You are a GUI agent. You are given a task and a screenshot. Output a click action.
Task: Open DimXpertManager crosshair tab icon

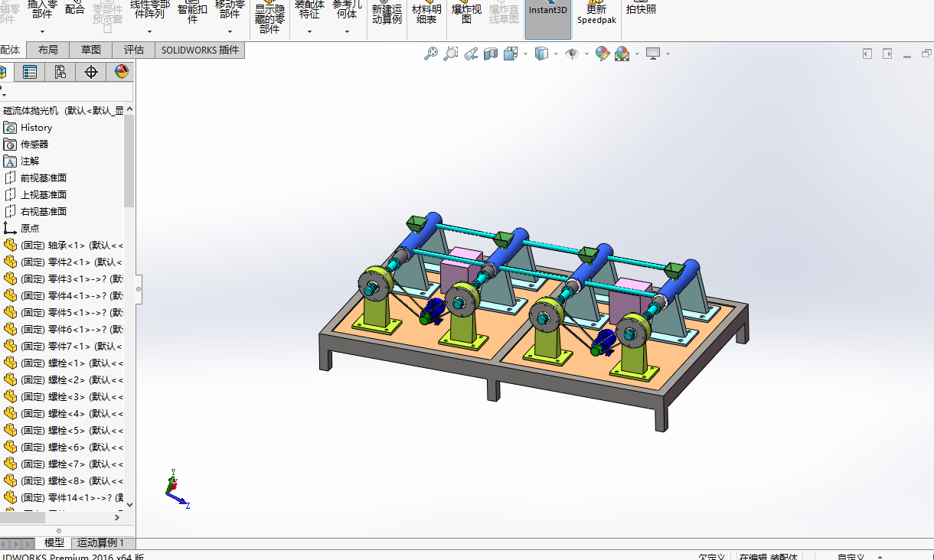(91, 72)
